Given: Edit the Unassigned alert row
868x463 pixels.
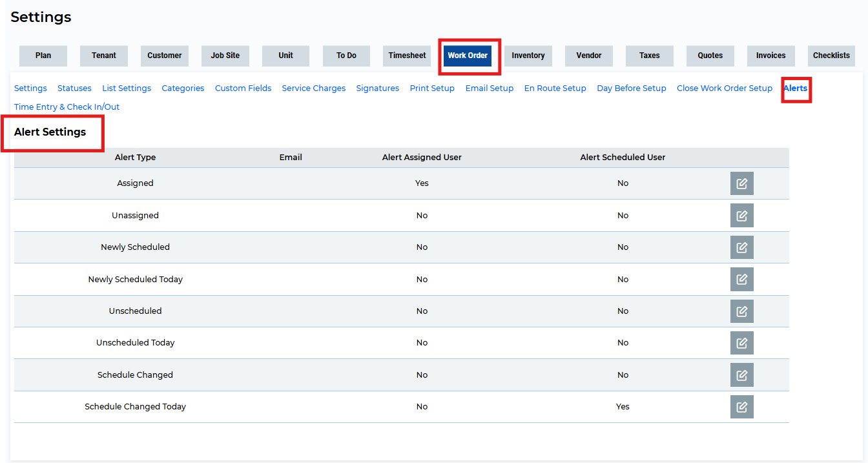Looking at the screenshot, I should pos(741,216).
